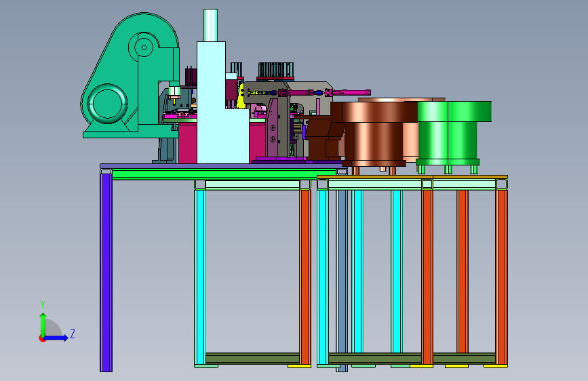Viewport: 588px width, 381px height.
Task: Select the far-right orange frame leg
Action: coord(501,277)
